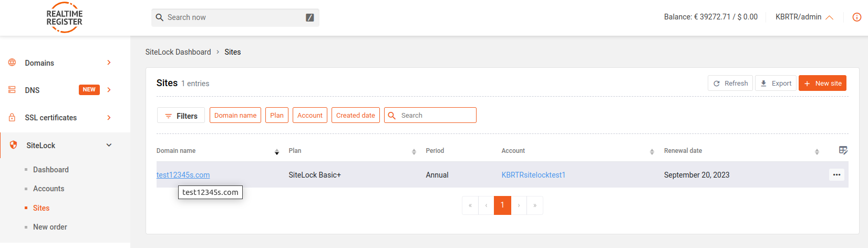868x248 pixels.
Task: Click the NEW badge next to DNS
Action: [x=89, y=90]
